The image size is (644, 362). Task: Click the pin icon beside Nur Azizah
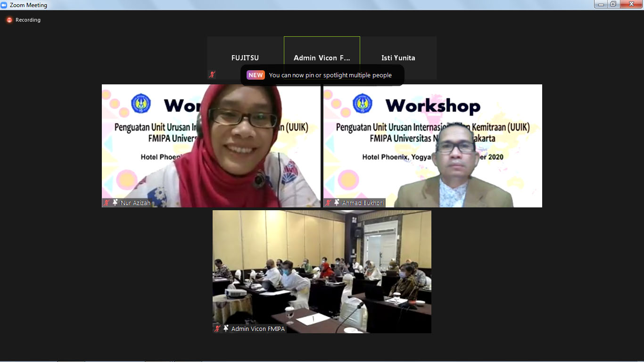click(x=115, y=203)
